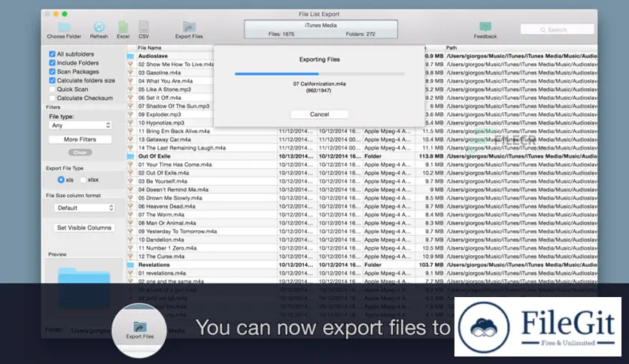Image resolution: width=629 pixels, height=364 pixels.
Task: Click file icon for 10 Dandelion.m4a
Action: [131, 240]
